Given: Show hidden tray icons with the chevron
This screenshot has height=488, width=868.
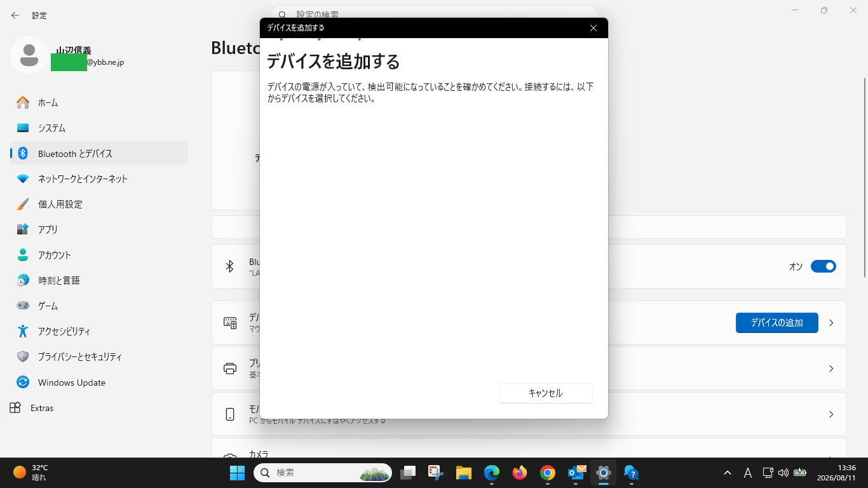Looking at the screenshot, I should click(728, 473).
